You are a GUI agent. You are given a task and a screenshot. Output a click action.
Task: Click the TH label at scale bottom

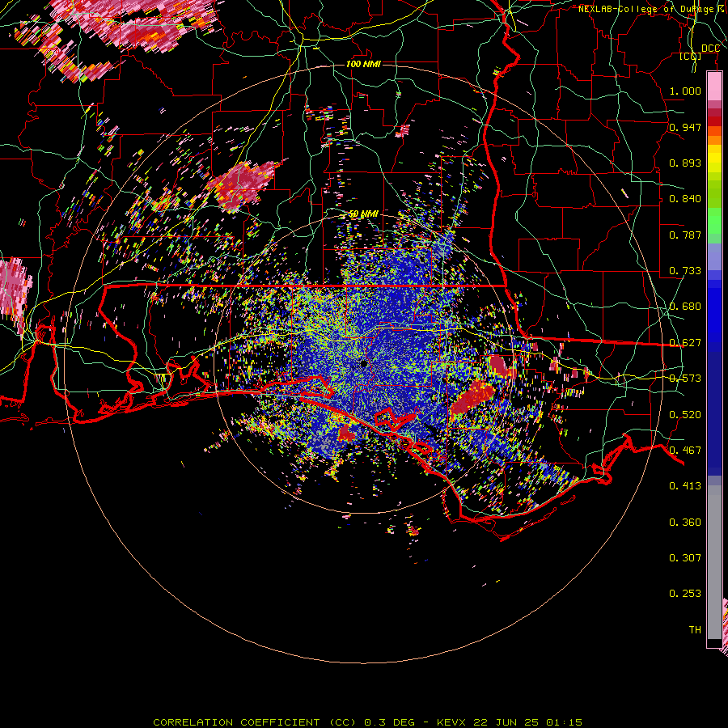[x=695, y=630]
